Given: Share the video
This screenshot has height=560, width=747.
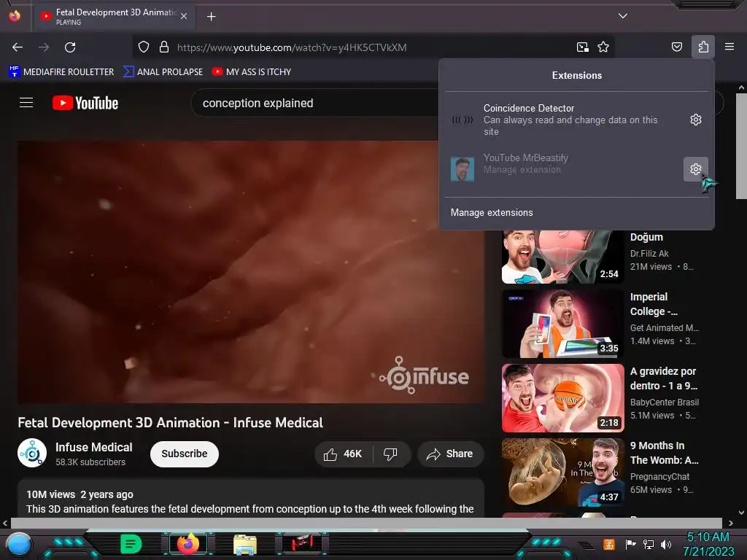Looking at the screenshot, I should [450, 454].
